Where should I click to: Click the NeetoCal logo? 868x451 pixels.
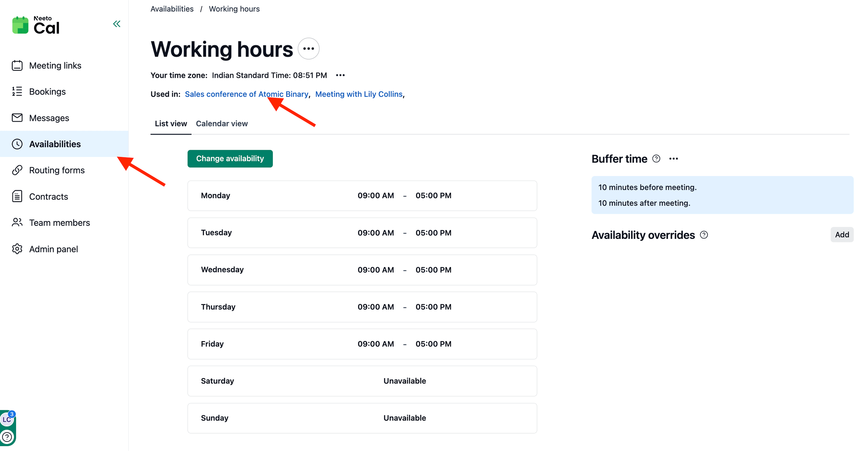36,25
